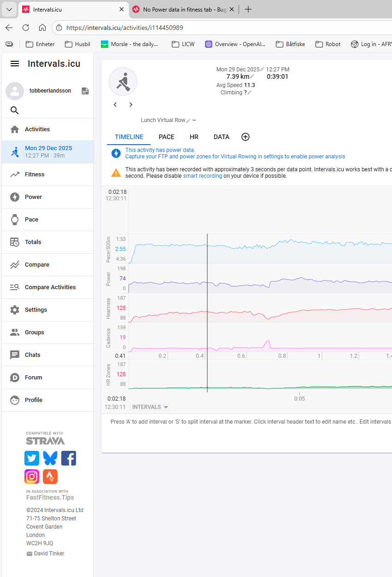Click the rowing activity type icon
Viewport: 392px width, 577px height.
click(x=123, y=82)
